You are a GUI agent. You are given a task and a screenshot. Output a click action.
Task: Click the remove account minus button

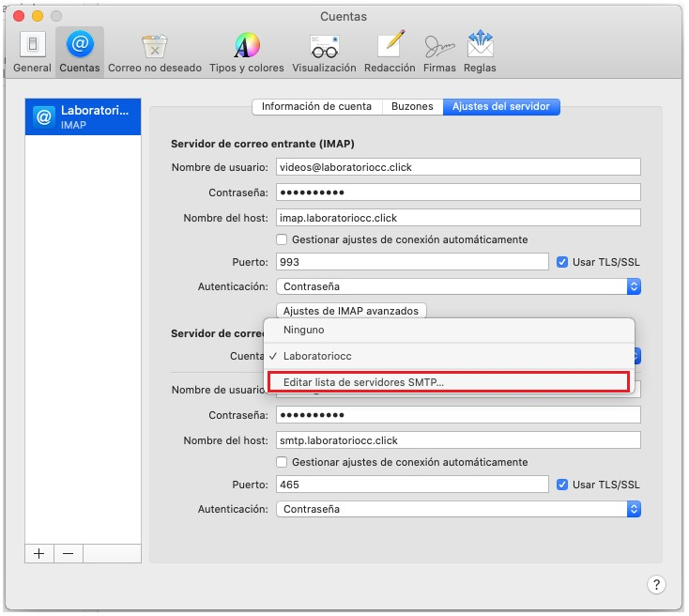pos(69,553)
